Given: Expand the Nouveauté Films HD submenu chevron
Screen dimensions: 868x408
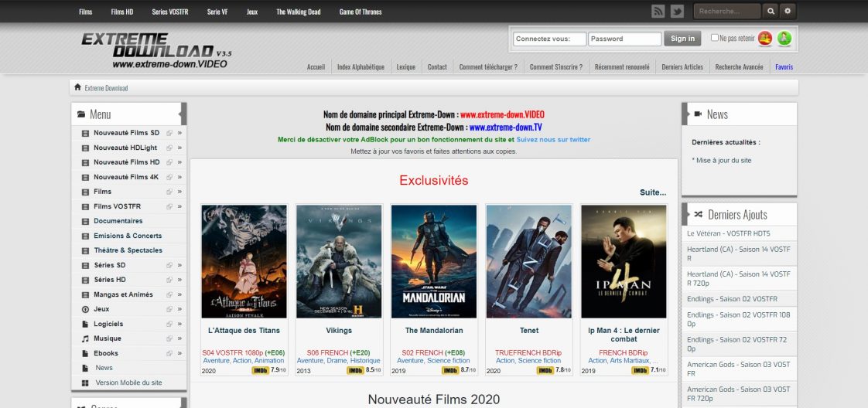Looking at the screenshot, I should (179, 162).
